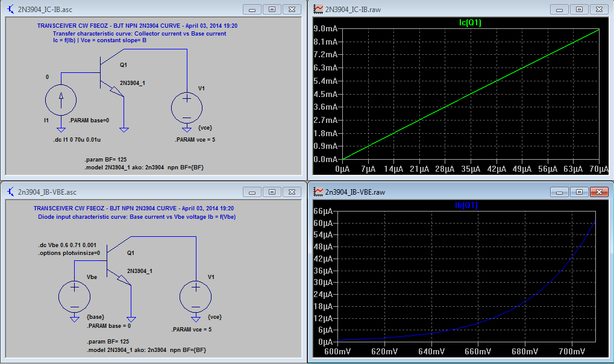Select current source I1 symbol in top schematic
This screenshot has height=364, width=614.
coord(61,99)
